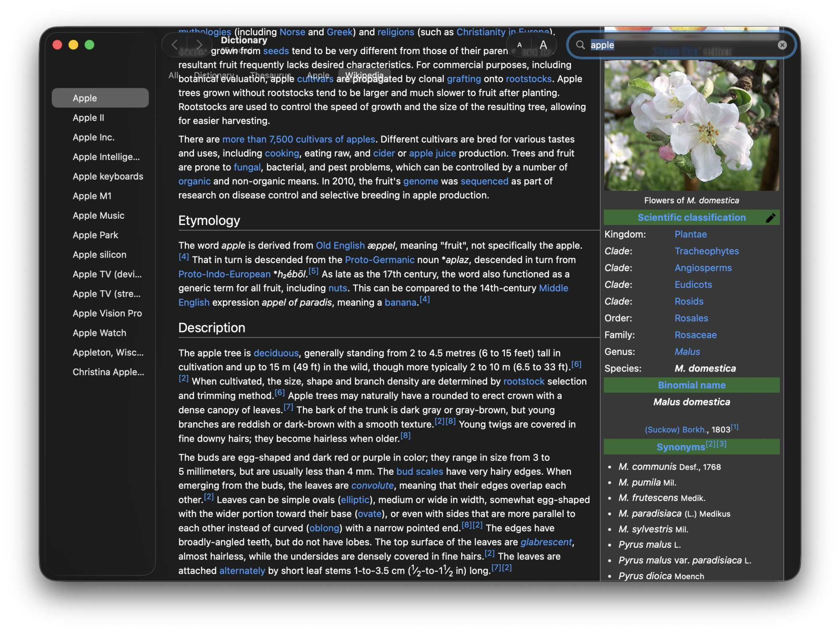Viewport: 840px width, 633px height.
Task: Clear the search field with the X
Action: [x=782, y=45]
